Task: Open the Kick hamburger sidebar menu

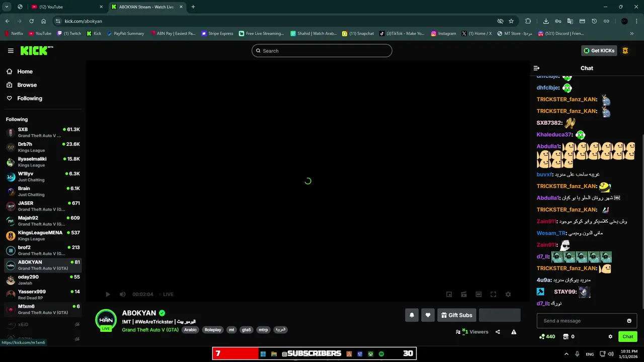Action: pos(11,51)
